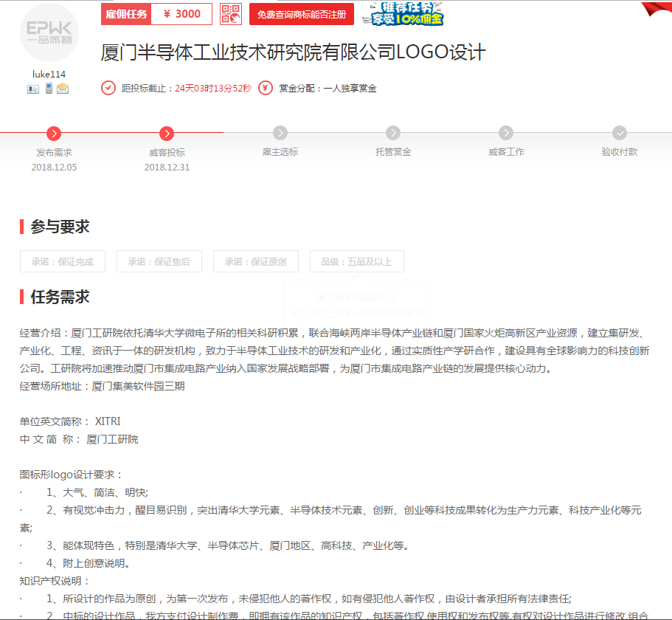The height and width of the screenshot is (620, 672).
Task: Click the 图标形logo设计要求 line
Action: (x=71, y=475)
